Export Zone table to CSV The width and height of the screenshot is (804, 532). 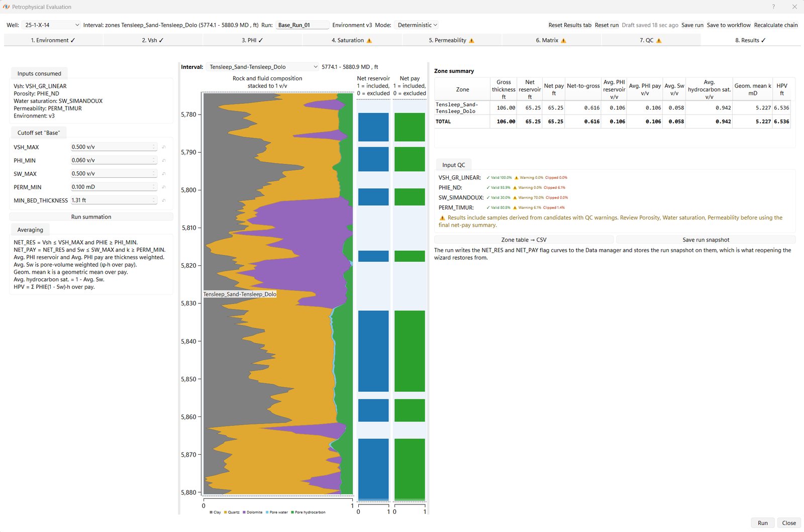coord(524,240)
